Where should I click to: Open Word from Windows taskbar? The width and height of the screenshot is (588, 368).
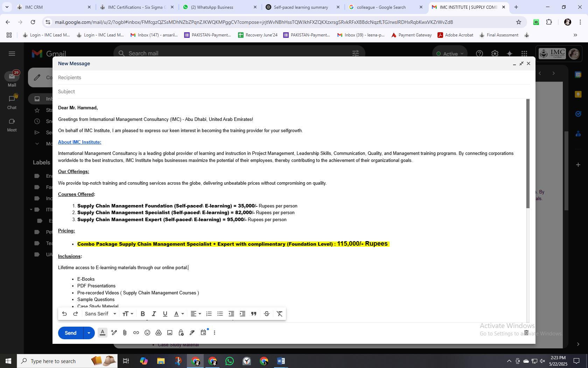(281, 361)
